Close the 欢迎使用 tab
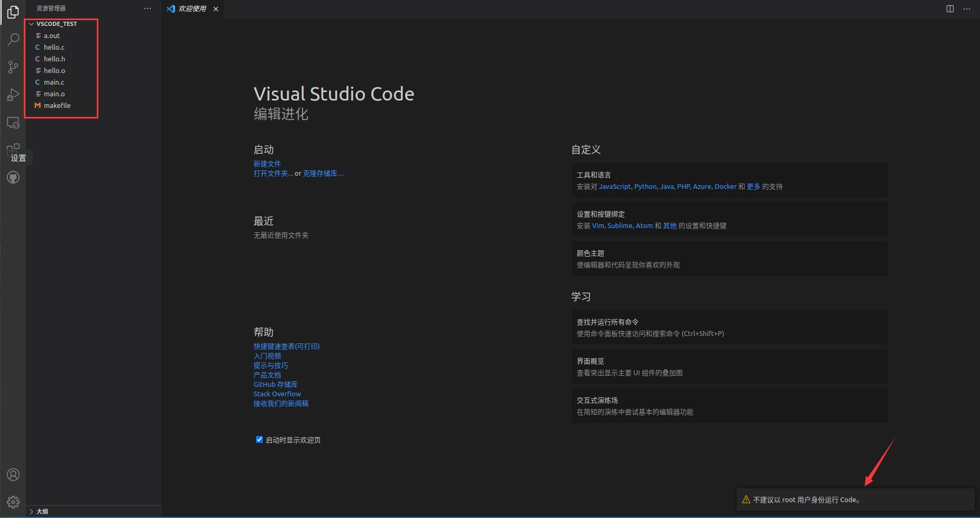The width and height of the screenshot is (980, 518). point(216,9)
